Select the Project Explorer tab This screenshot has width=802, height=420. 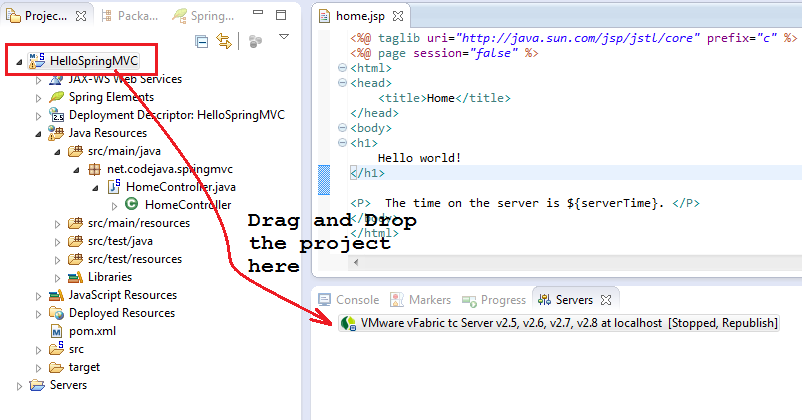tap(37, 16)
